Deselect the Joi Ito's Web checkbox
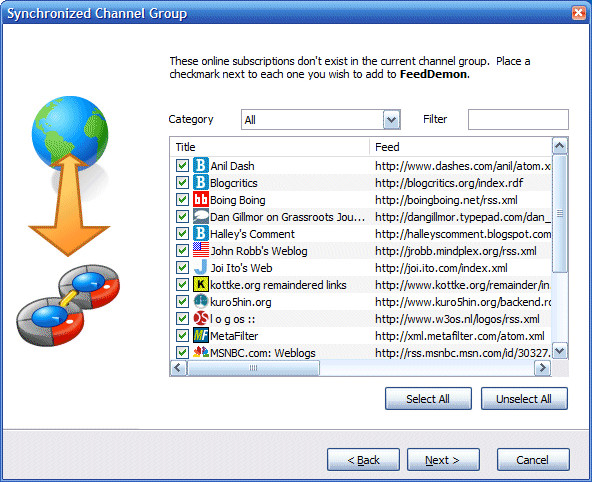The image size is (592, 482). pos(182,268)
